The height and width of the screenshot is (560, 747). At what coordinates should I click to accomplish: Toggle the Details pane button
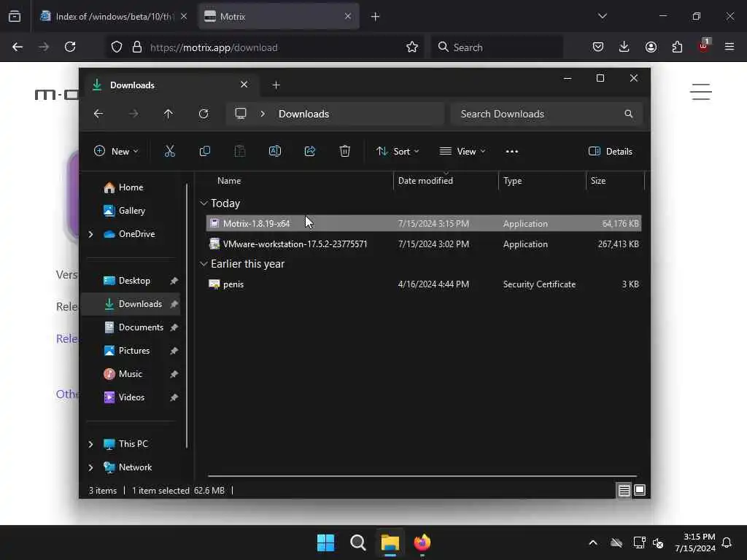point(611,152)
